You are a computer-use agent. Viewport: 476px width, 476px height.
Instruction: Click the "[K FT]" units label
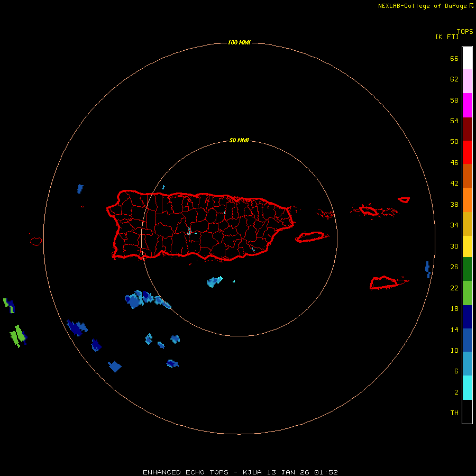pyautogui.click(x=447, y=36)
